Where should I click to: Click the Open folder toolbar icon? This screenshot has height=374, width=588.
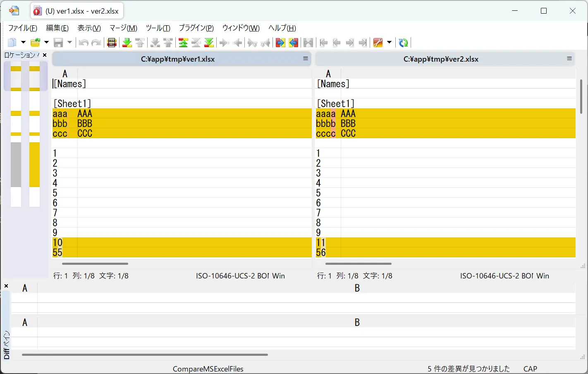[x=36, y=43]
